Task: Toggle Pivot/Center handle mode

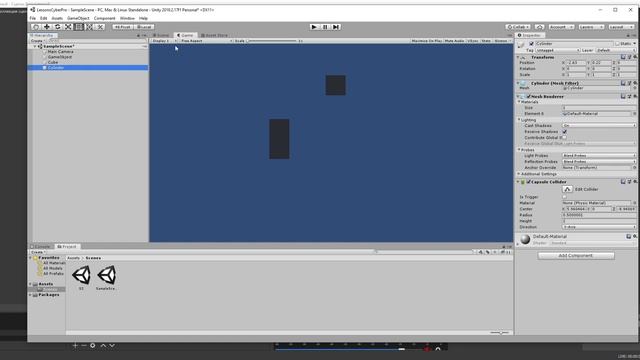Action: pyautogui.click(x=122, y=27)
